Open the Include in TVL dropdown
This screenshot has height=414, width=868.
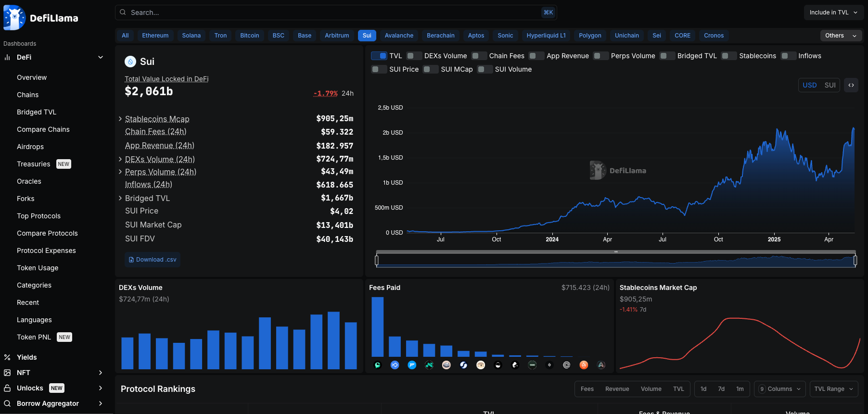pos(833,13)
